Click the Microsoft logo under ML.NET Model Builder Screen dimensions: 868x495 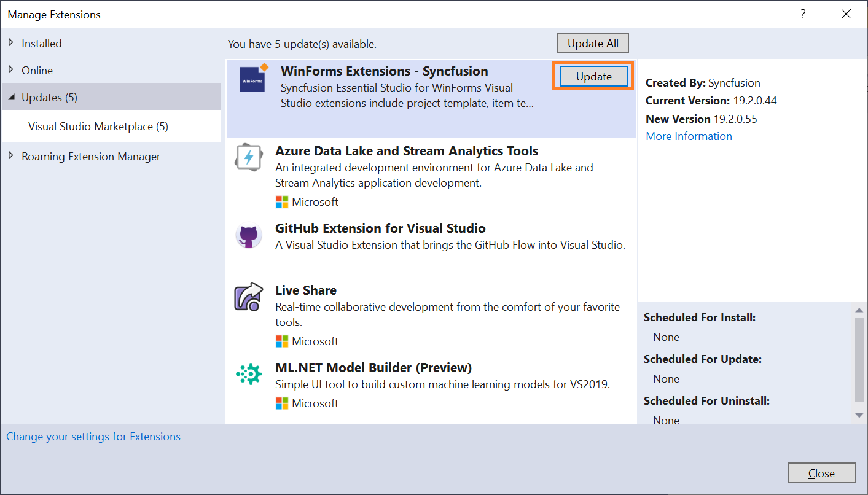click(x=282, y=403)
